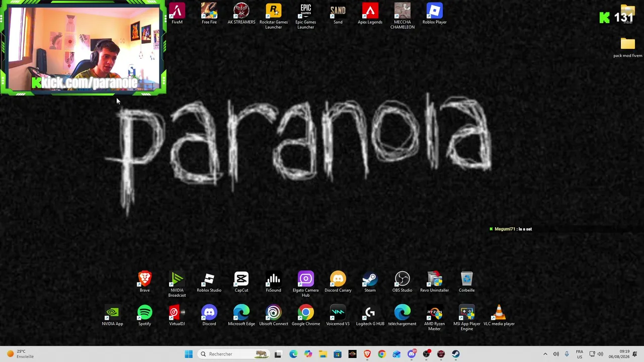644x362 pixels.
Task: Select the Voicemod V3 desktop icon
Action: (338, 316)
